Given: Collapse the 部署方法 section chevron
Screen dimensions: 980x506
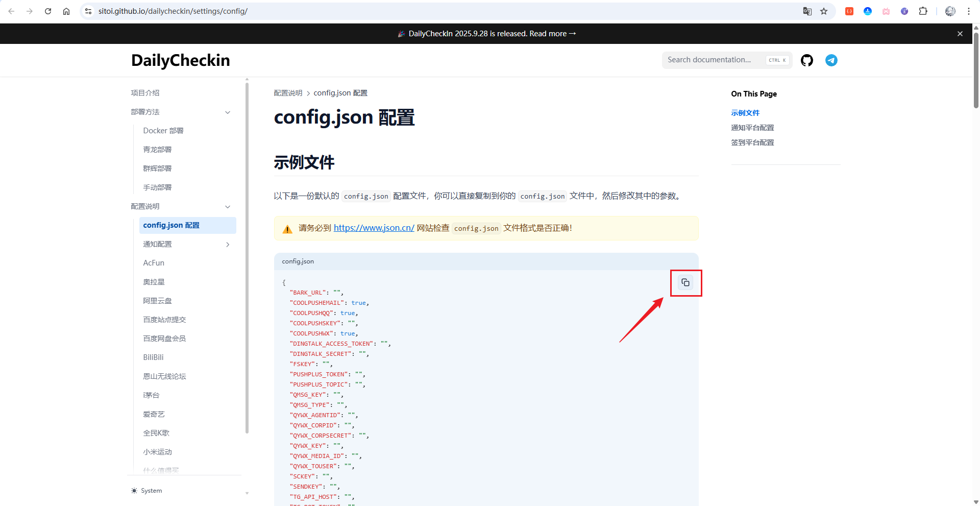Looking at the screenshot, I should coord(227,112).
